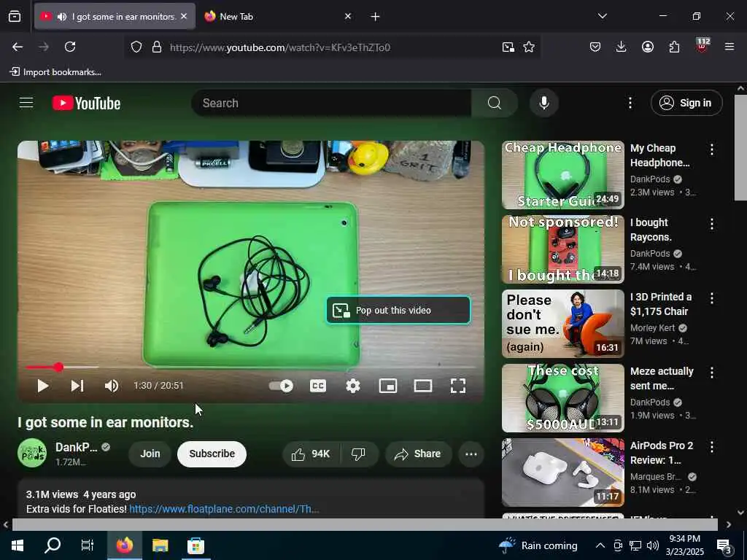Viewport: 747px width, 560px height.
Task: Open the YouTube hamburger guide menu
Action: [x=26, y=103]
